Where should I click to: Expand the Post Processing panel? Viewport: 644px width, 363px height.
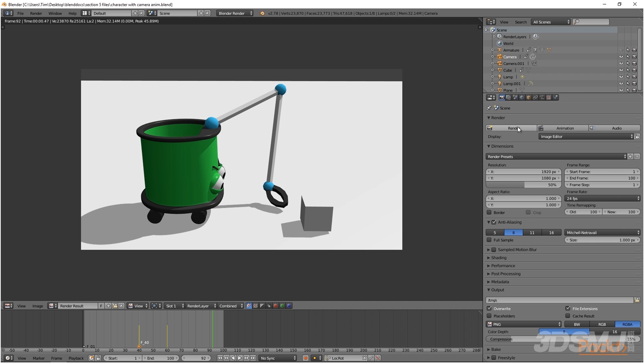(x=506, y=274)
